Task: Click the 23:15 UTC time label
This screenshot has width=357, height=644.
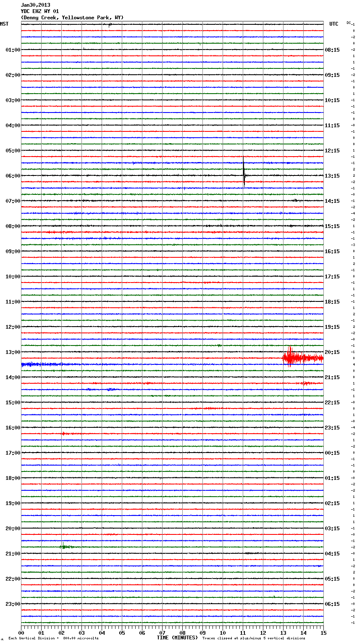Action: click(332, 428)
